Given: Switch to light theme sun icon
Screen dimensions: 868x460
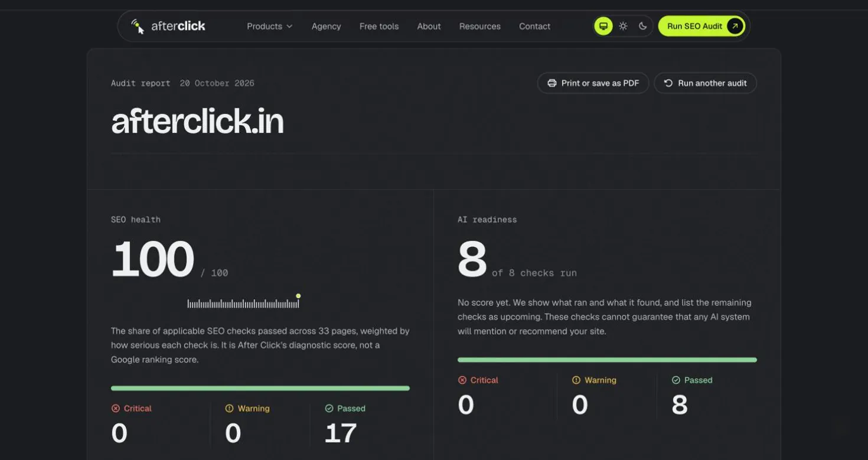Looking at the screenshot, I should click(x=623, y=26).
